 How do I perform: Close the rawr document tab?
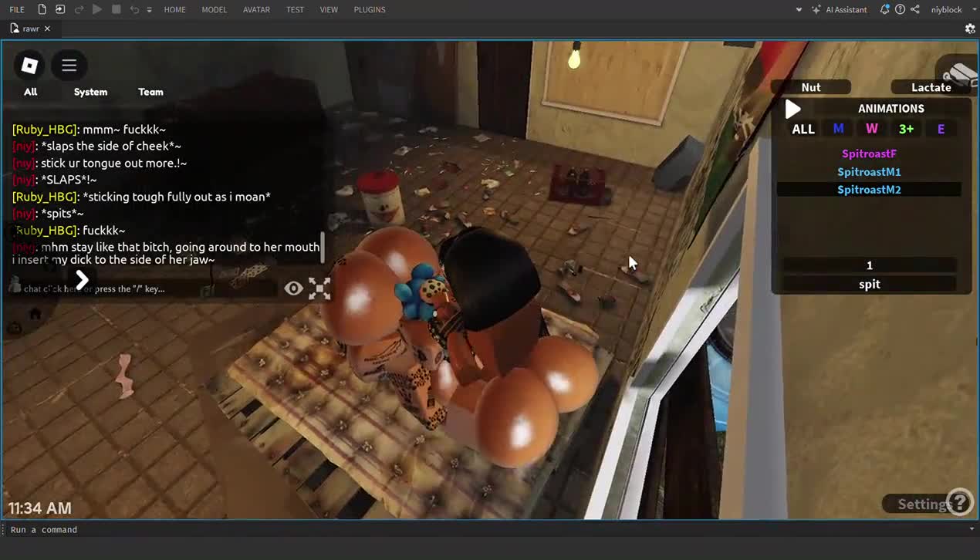click(x=47, y=29)
